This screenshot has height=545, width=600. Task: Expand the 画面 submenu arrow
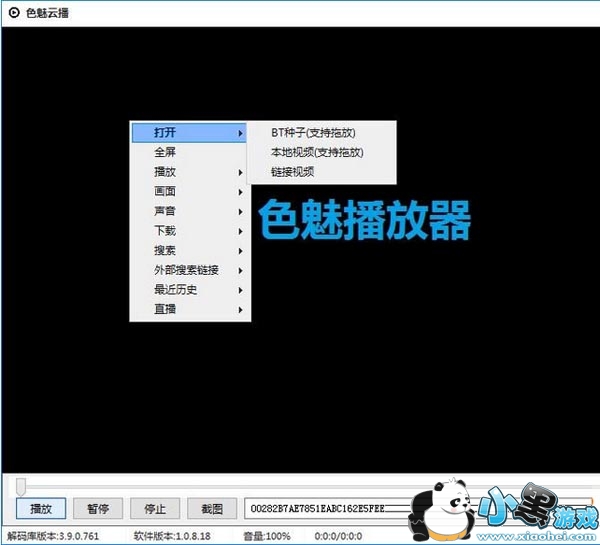(240, 192)
